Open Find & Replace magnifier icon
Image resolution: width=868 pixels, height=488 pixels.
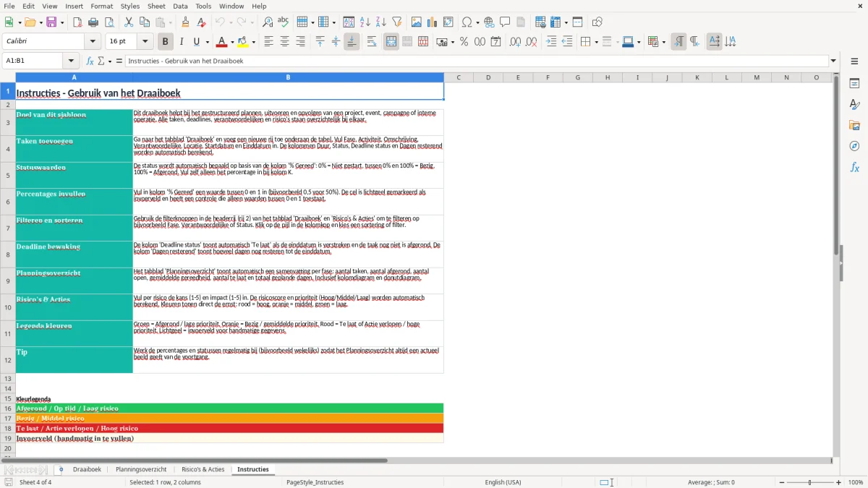point(268,22)
